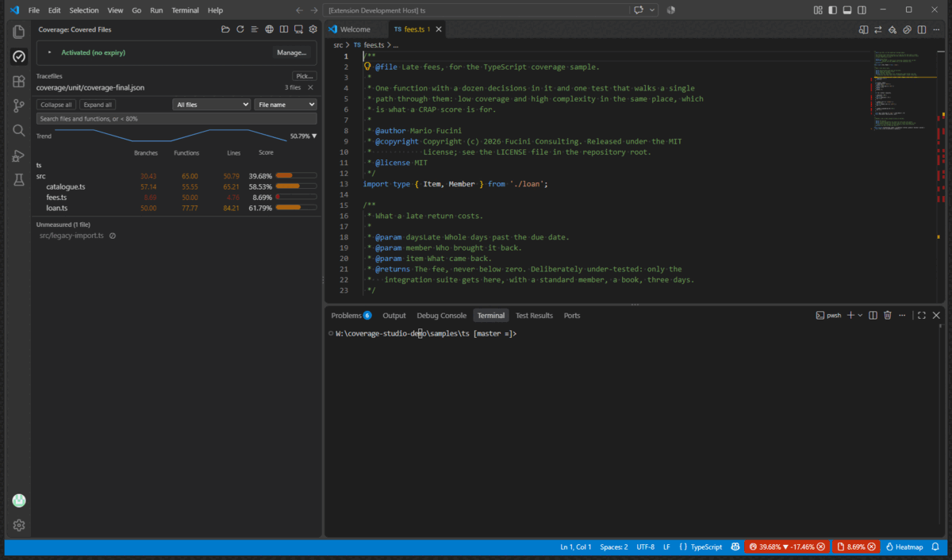This screenshot has width=952, height=560.
Task: Kill the terminal with the trash icon
Action: 888,316
